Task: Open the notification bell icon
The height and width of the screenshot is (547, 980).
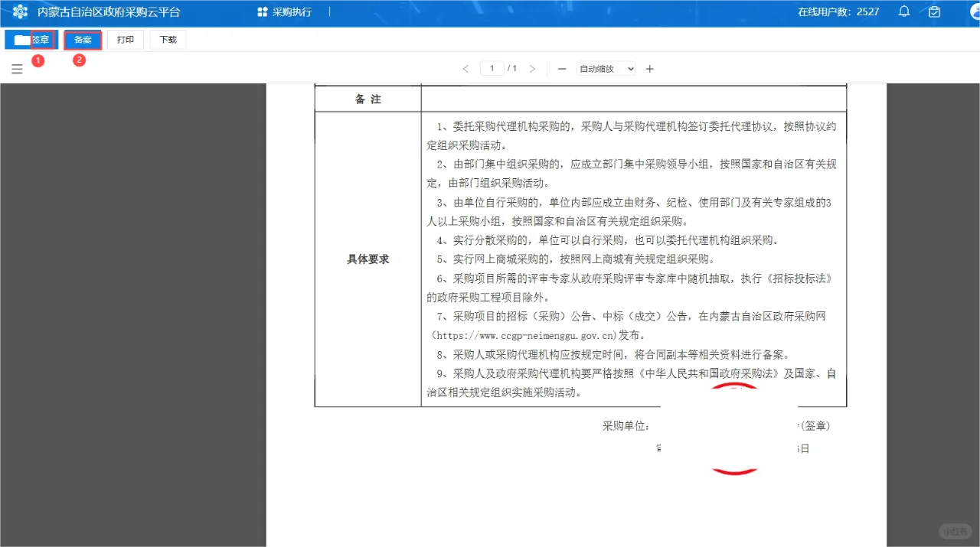Action: tap(904, 11)
